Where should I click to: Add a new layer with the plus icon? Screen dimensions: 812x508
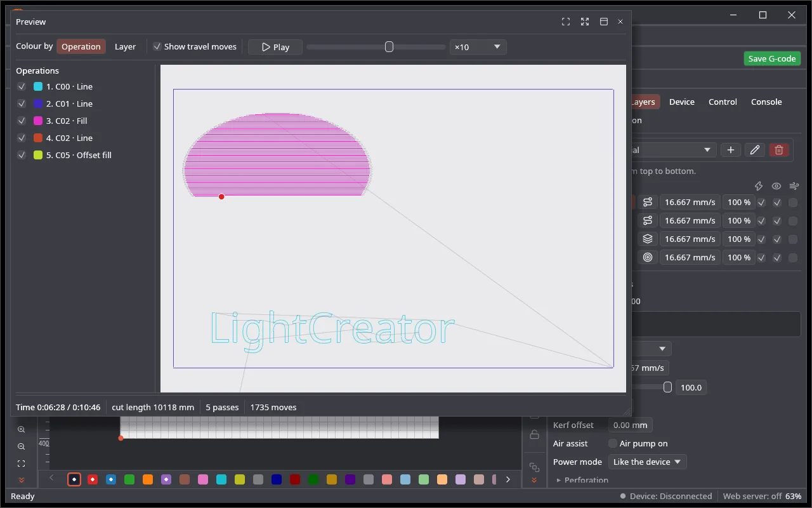(731, 150)
